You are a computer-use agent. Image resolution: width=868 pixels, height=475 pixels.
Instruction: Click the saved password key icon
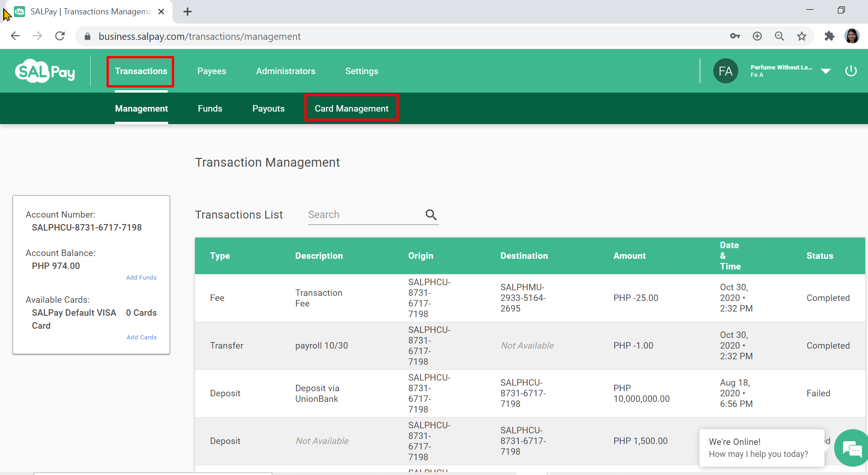[x=735, y=36]
